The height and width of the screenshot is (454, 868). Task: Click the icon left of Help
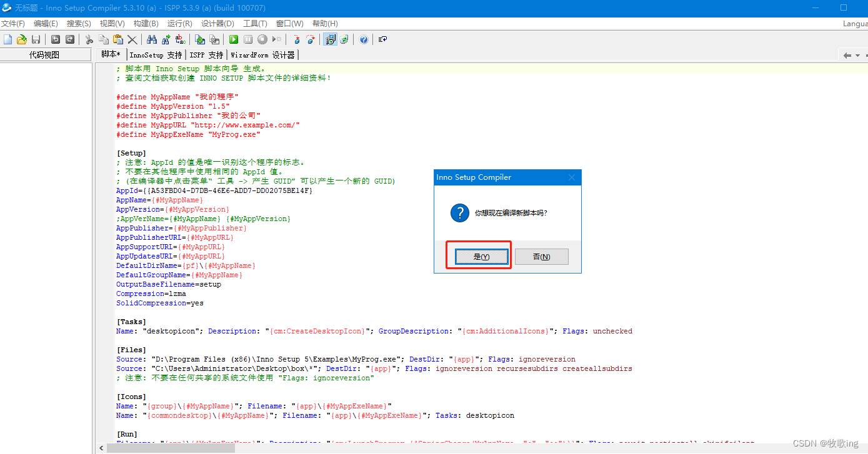(344, 39)
